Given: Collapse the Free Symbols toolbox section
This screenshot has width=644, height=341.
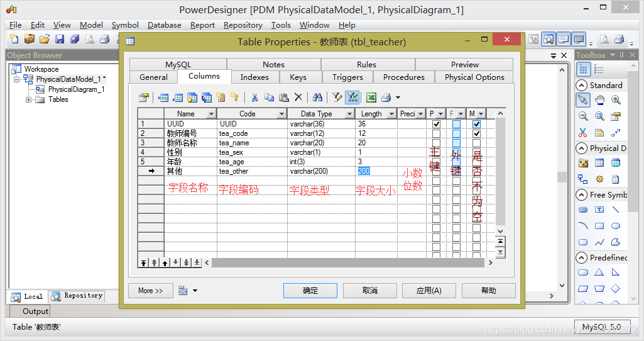Looking at the screenshot, I should (581, 194).
